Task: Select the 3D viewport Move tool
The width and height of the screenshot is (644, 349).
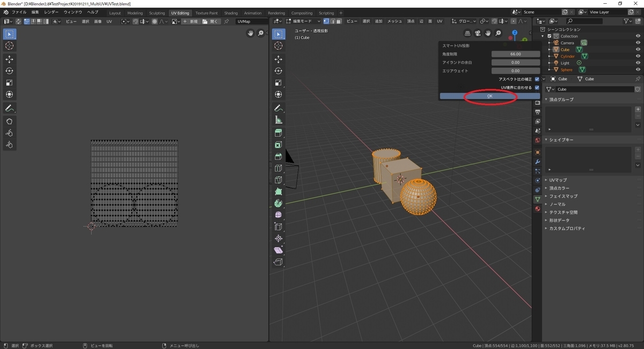Action: (278, 59)
